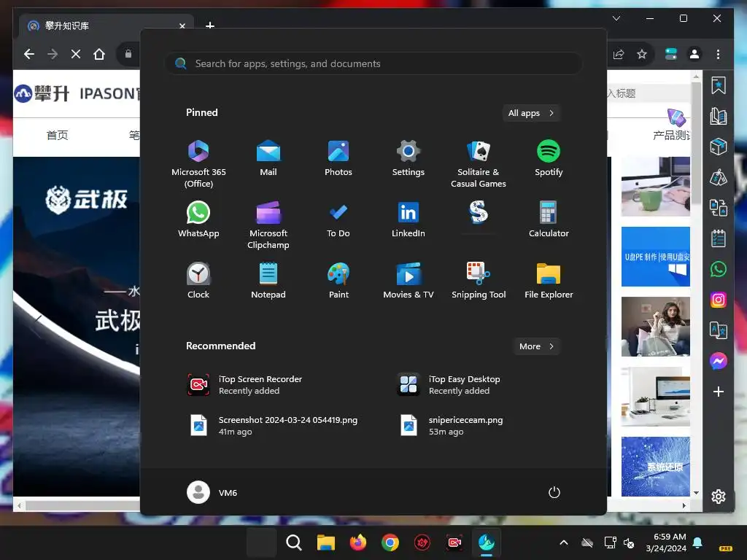Click the taskbar Search icon
Viewport: 747px width, 560px height.
coord(293,542)
